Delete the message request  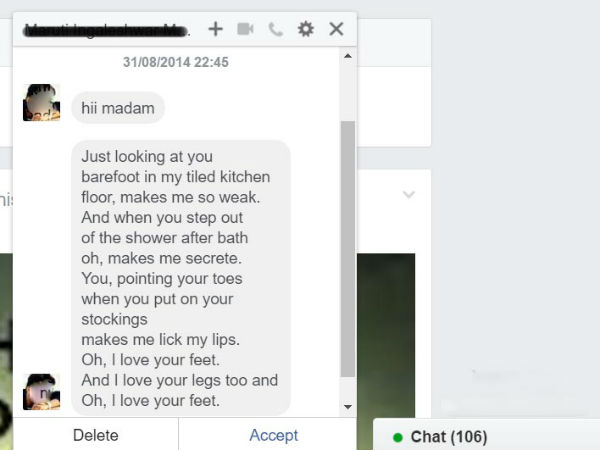(96, 435)
